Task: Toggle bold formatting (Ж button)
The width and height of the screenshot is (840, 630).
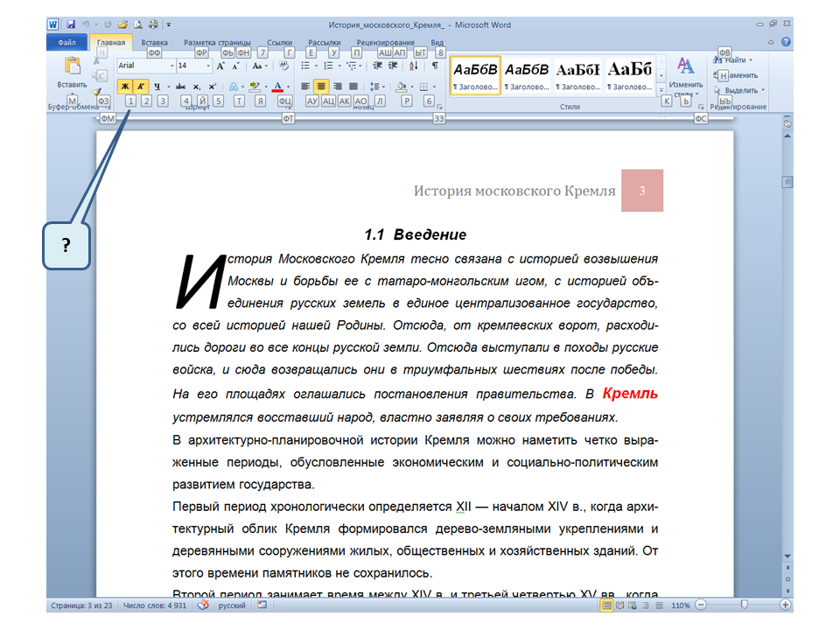Action: pos(124,87)
